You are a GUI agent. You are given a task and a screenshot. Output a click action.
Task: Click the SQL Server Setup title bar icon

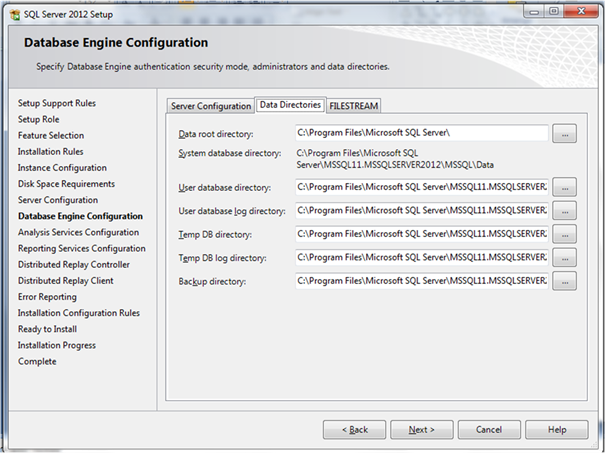(15, 15)
